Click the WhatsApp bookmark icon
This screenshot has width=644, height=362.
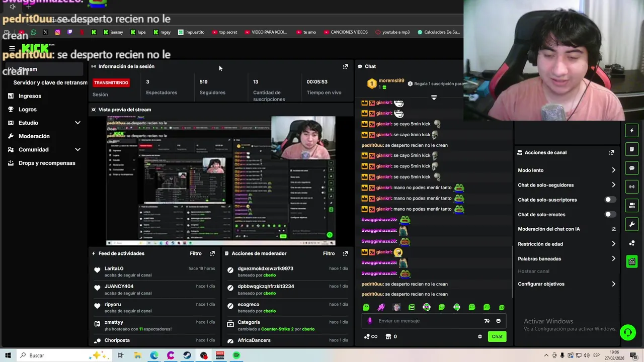click(34, 32)
